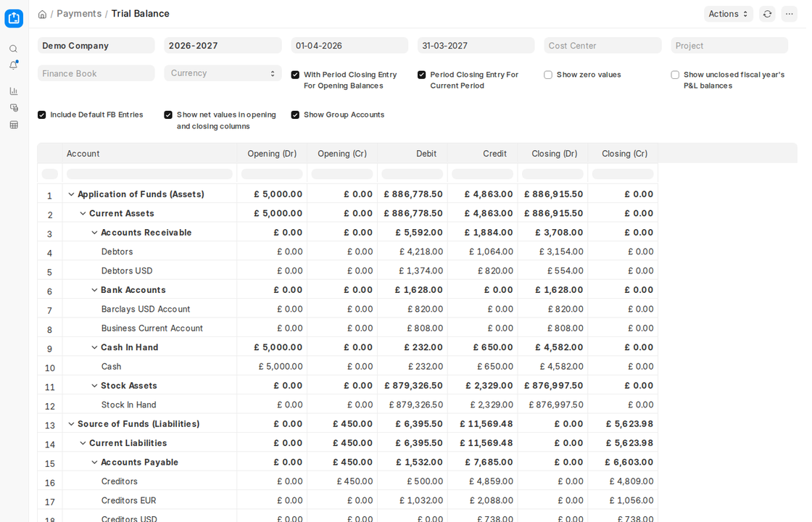Image resolution: width=812 pixels, height=522 pixels.
Task: Click the Opening (Dr) column header
Action: coord(272,154)
